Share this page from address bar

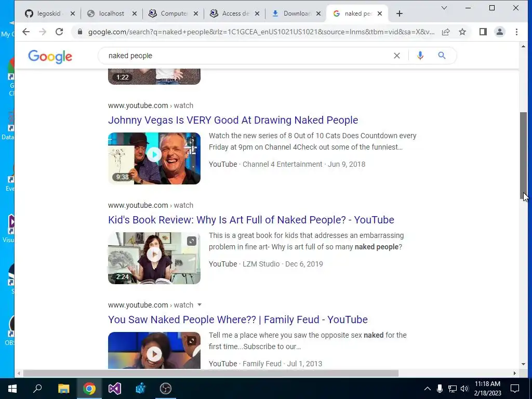coord(445,32)
